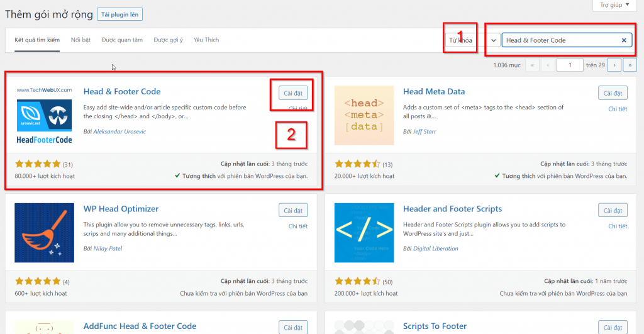Jump to the last results page arrow

click(x=630, y=65)
